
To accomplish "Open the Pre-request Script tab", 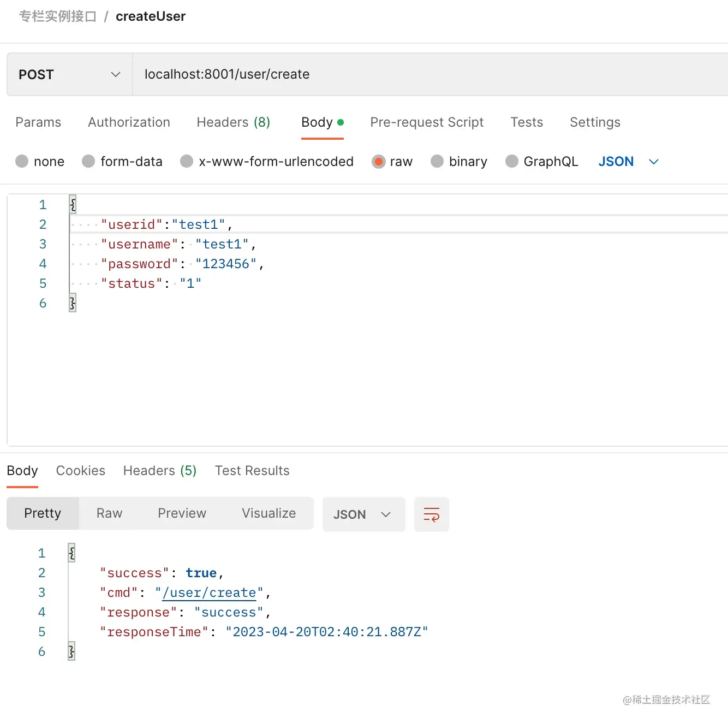I will click(x=427, y=122).
